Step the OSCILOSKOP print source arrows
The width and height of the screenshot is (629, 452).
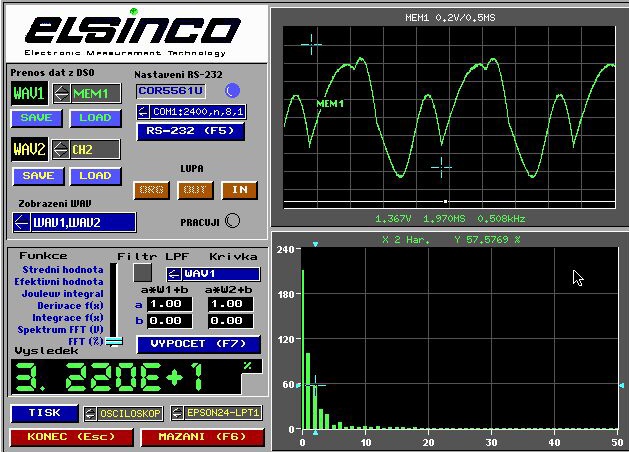[x=90, y=413]
